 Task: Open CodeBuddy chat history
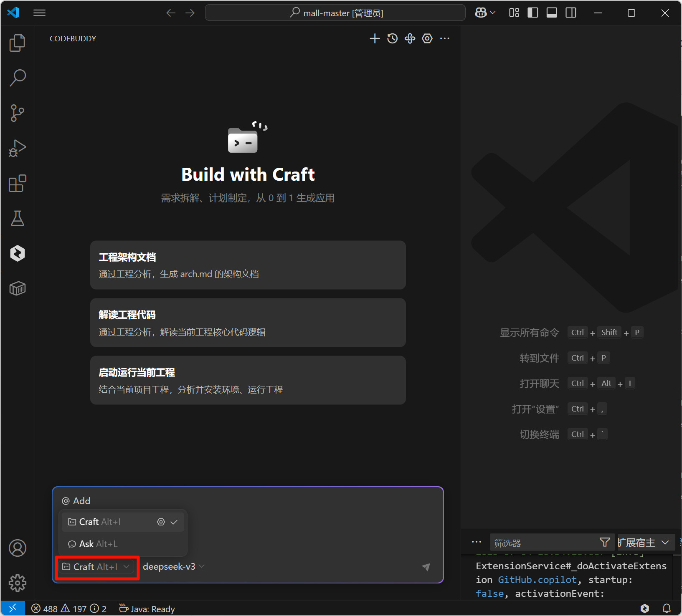point(392,38)
